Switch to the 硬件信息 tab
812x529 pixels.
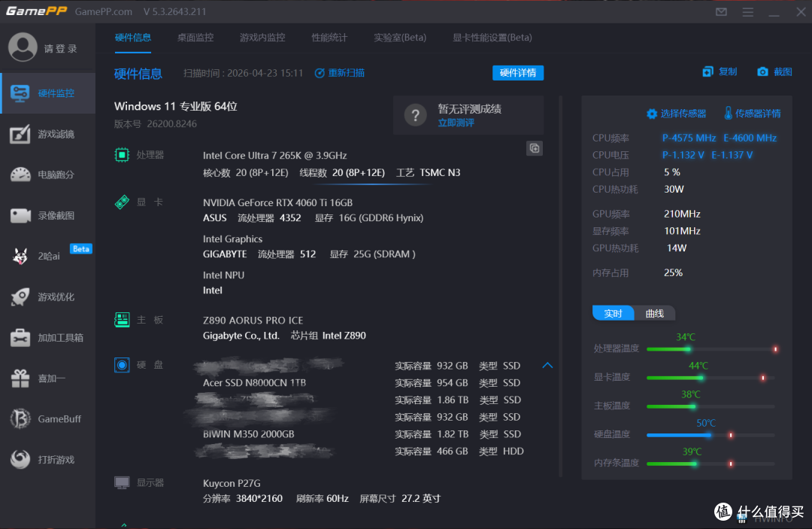click(133, 38)
